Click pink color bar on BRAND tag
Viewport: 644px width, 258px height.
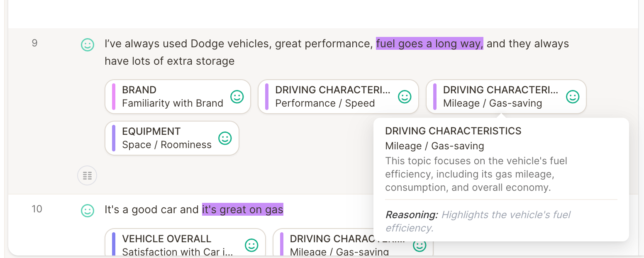click(x=114, y=97)
